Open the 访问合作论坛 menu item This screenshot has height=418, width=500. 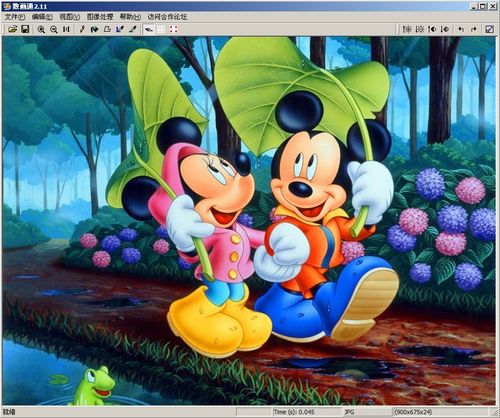pyautogui.click(x=167, y=17)
